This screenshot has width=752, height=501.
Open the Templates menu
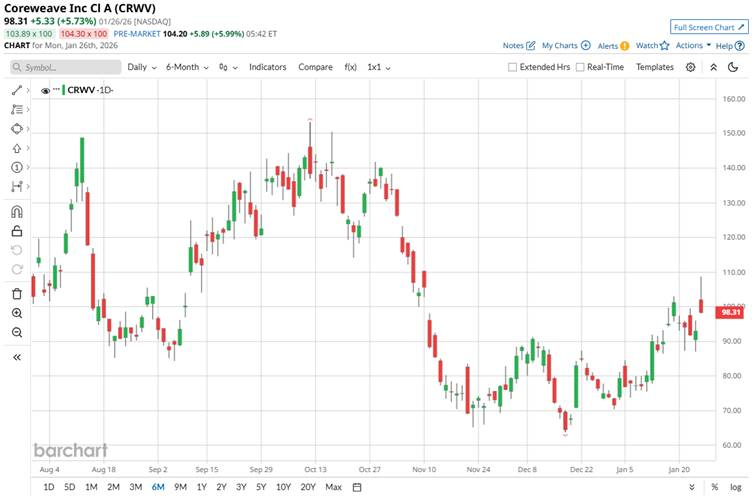655,67
